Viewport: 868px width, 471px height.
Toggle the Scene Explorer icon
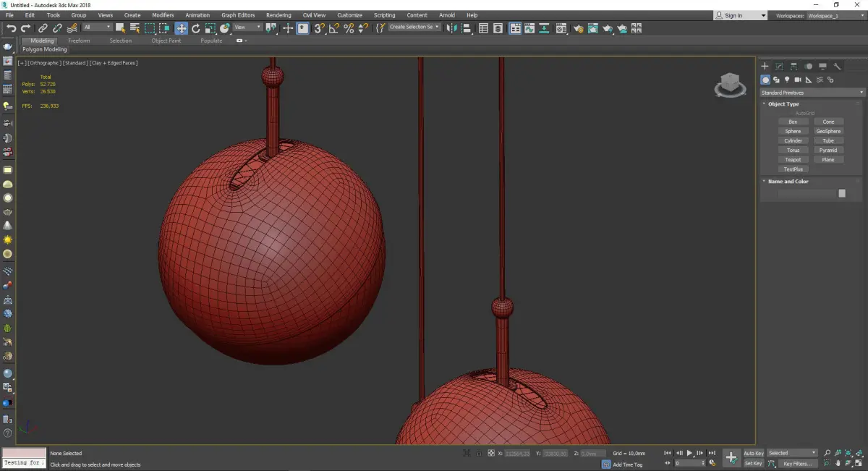coord(484,28)
